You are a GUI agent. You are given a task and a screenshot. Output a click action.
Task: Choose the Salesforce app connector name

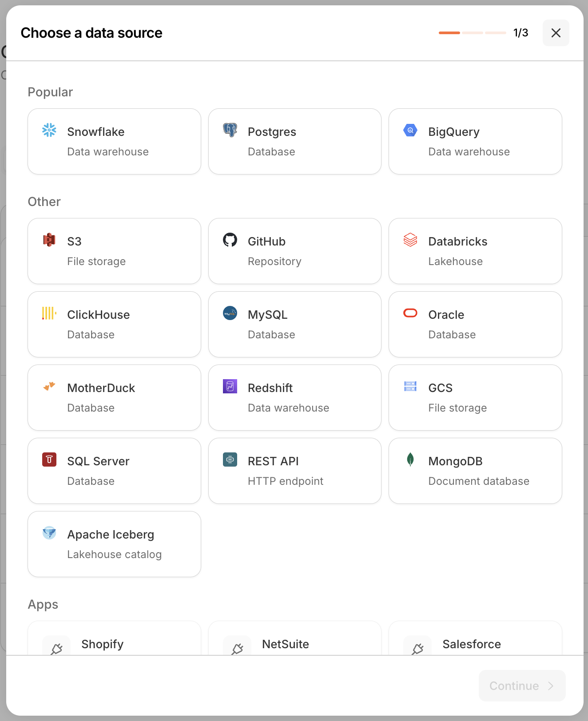tap(472, 644)
